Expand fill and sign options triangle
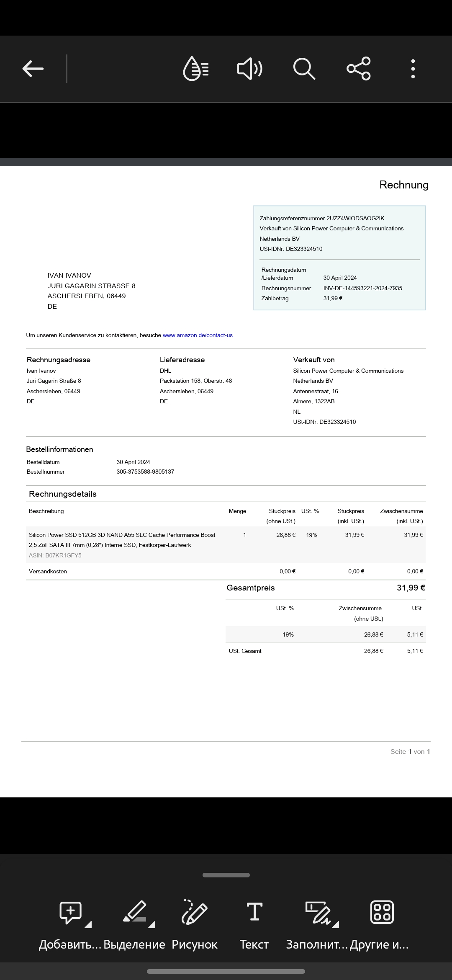Screen dimensions: 452x980 pos(336,924)
